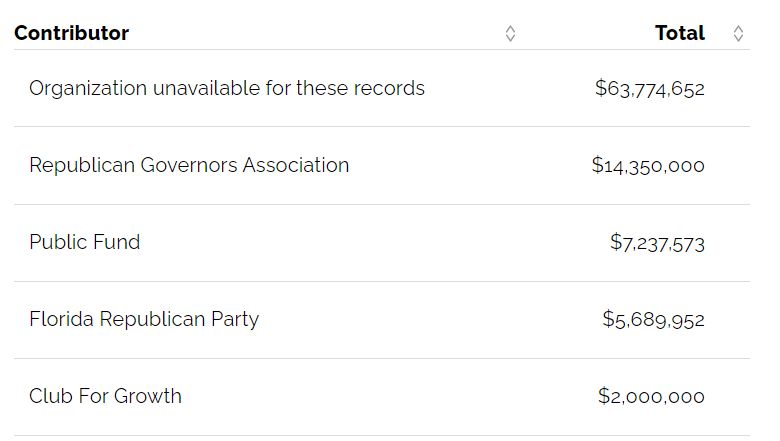Image resolution: width=780 pixels, height=441 pixels.
Task: Select the $5,689,952 total amount
Action: pyautogui.click(x=653, y=320)
